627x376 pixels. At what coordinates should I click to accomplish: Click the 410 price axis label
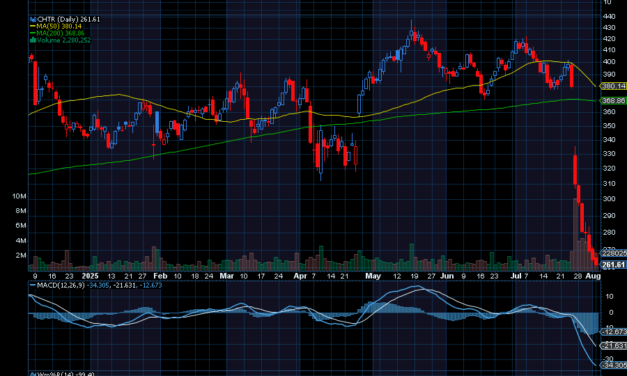pos(609,50)
